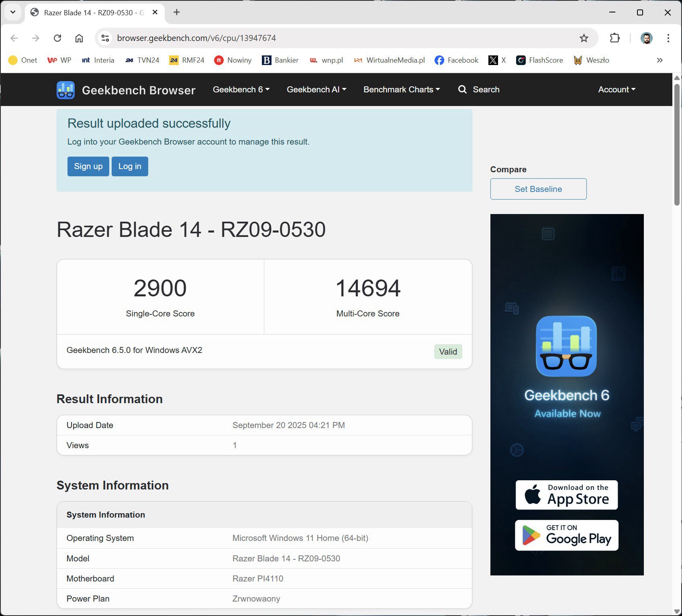Open a new tab with plus icon

(177, 12)
